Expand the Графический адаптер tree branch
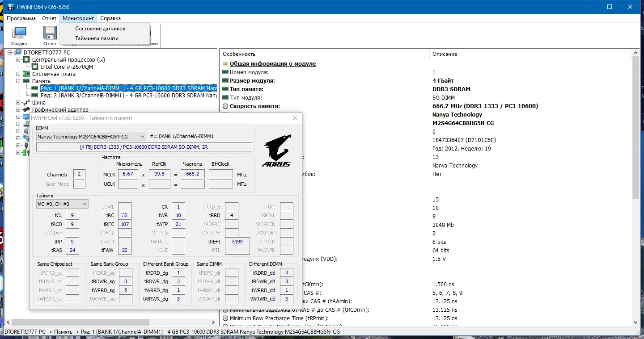 [18, 110]
